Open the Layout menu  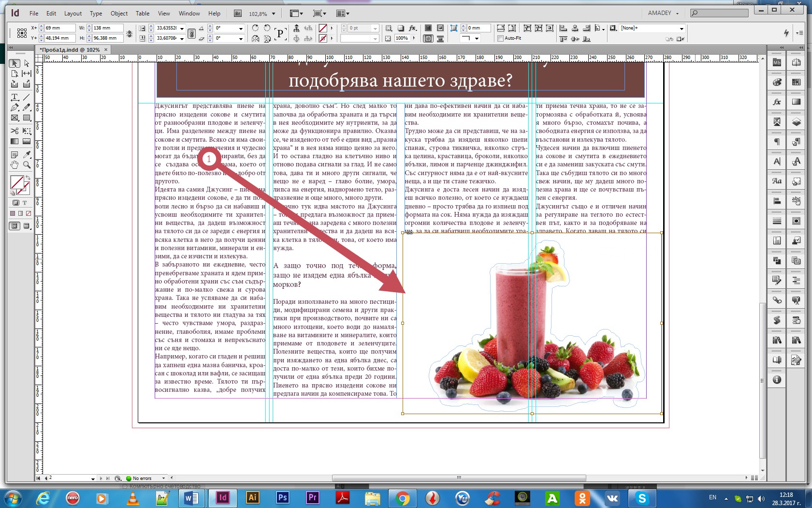(73, 14)
